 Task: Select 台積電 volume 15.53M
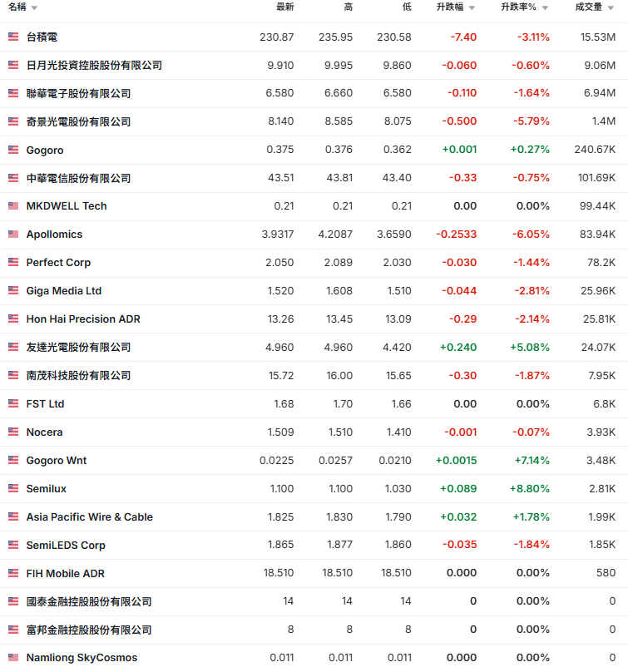pos(598,37)
